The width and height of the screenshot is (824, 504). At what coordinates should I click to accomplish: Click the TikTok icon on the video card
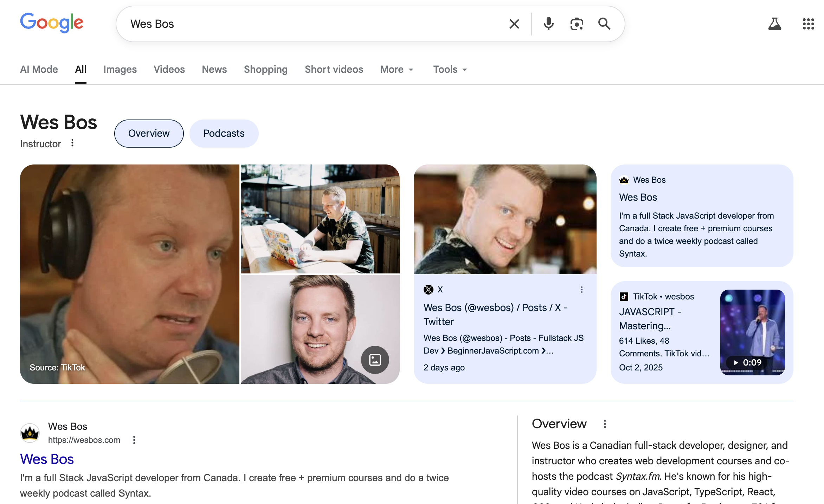click(x=624, y=296)
